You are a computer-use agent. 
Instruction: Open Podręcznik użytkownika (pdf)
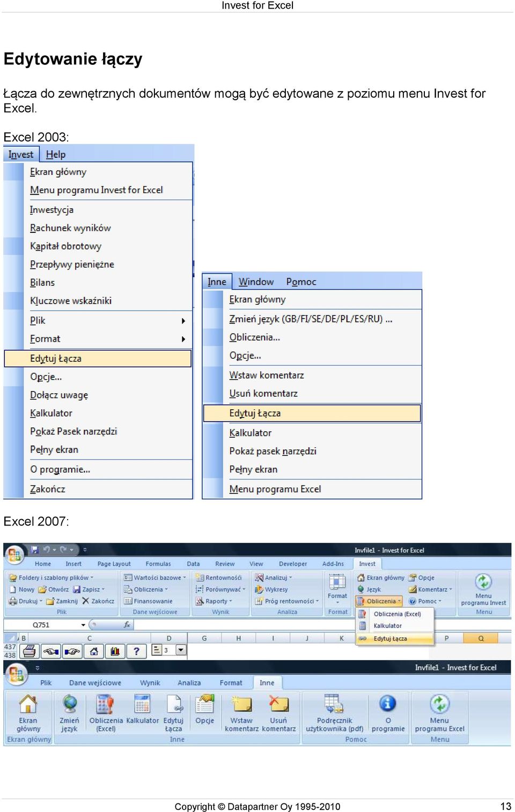[x=334, y=713]
